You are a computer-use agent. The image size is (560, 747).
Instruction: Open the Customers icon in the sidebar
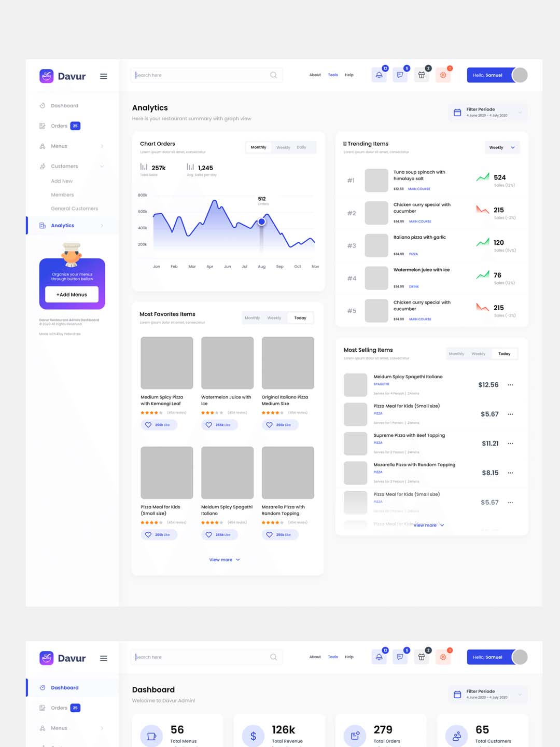click(x=43, y=167)
